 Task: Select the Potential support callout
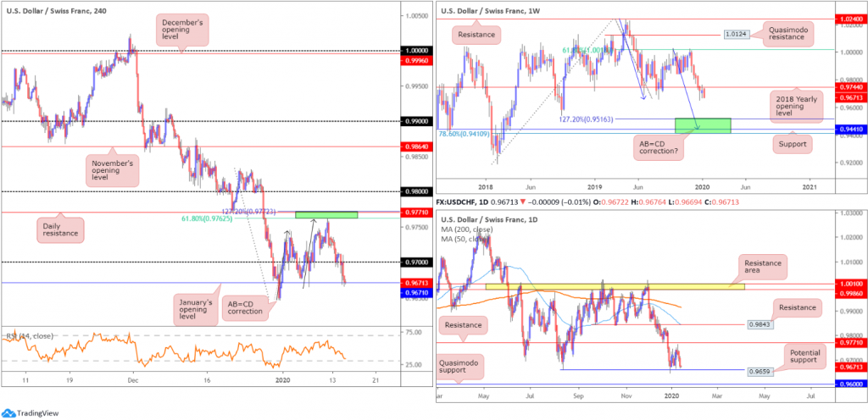[x=804, y=356]
